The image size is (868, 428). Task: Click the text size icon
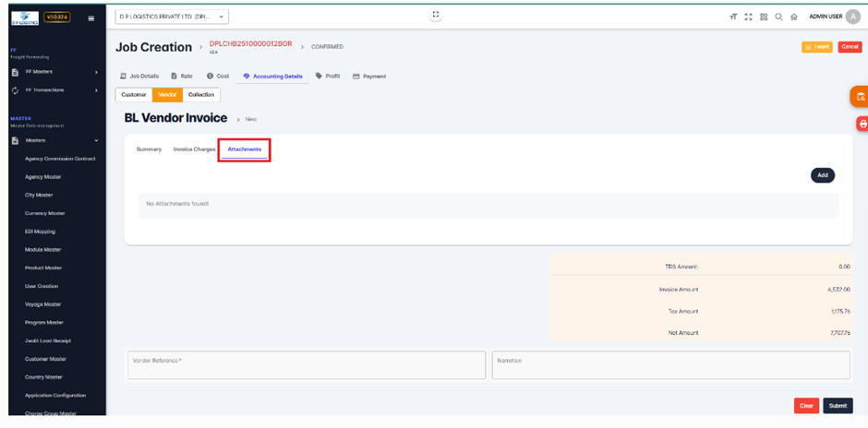pos(733,17)
